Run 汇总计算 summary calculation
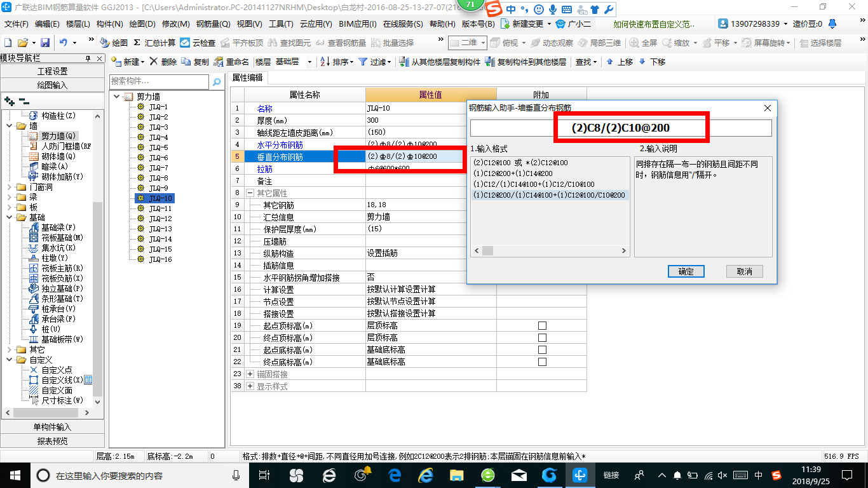868x488 pixels. [x=154, y=43]
